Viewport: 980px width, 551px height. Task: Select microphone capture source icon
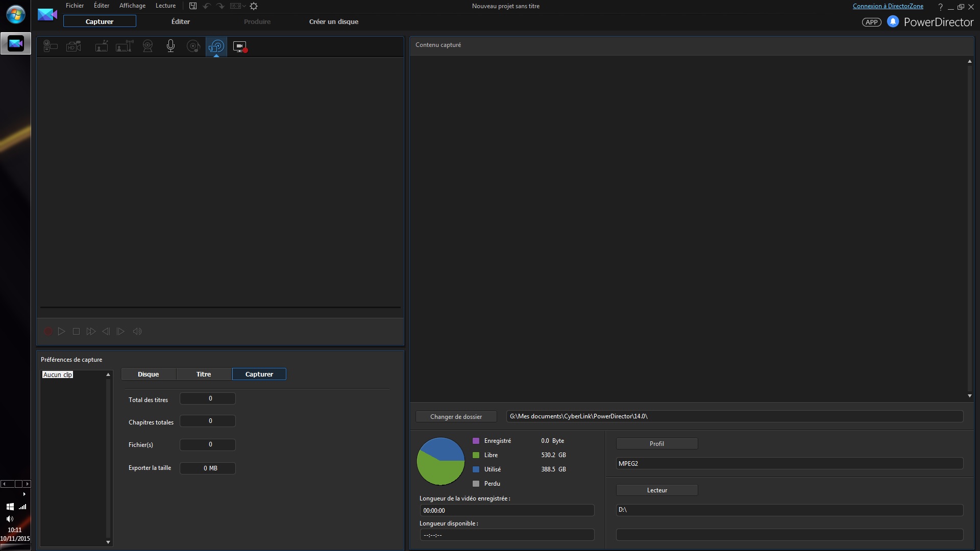[170, 46]
